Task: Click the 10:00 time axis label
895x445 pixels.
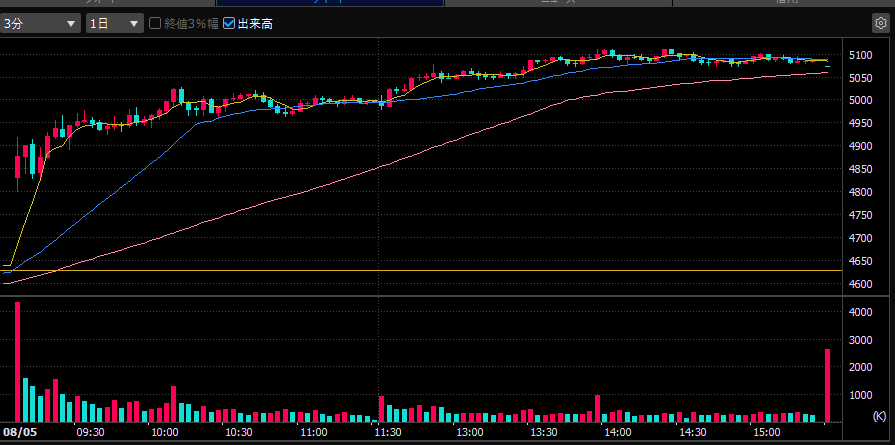Action: click(x=164, y=432)
